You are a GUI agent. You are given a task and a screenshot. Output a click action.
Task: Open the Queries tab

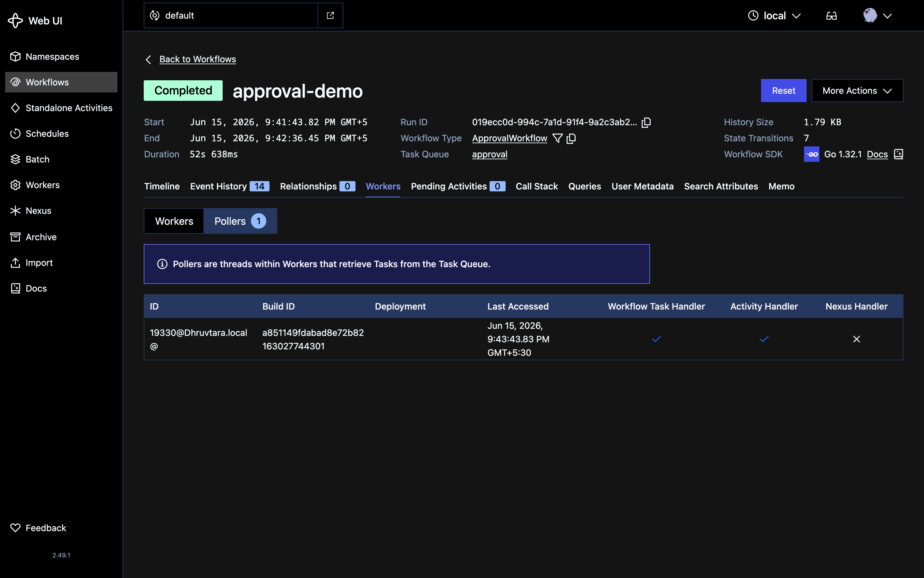pos(585,186)
